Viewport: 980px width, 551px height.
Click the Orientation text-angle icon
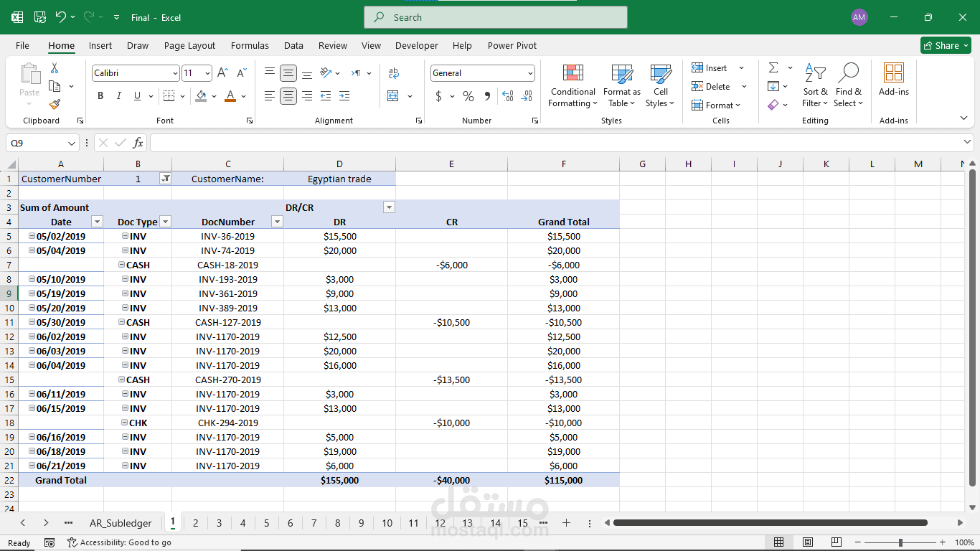[326, 73]
